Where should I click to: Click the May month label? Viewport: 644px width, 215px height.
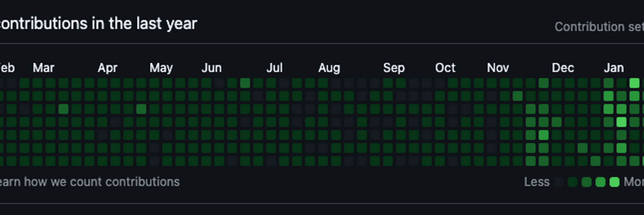tap(161, 68)
